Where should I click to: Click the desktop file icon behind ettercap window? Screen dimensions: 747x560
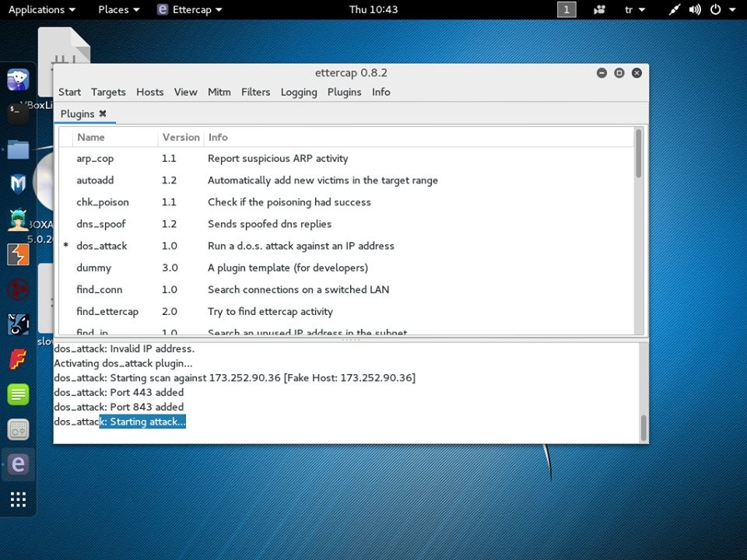tap(64, 45)
